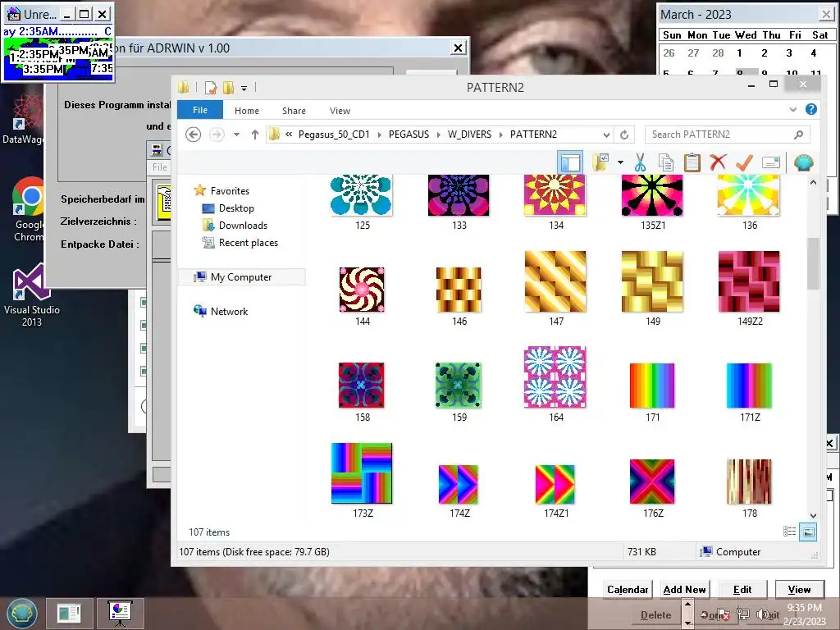Viewport: 840px width, 630px height.
Task: Show hidden breadcrumb path double-chevron
Action: point(289,135)
